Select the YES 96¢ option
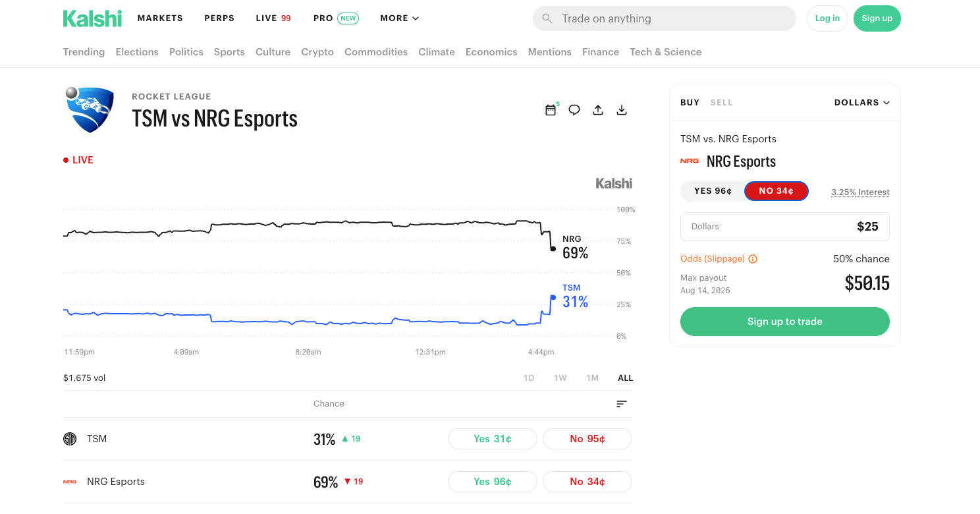Image resolution: width=980 pixels, height=514 pixels. tap(713, 191)
